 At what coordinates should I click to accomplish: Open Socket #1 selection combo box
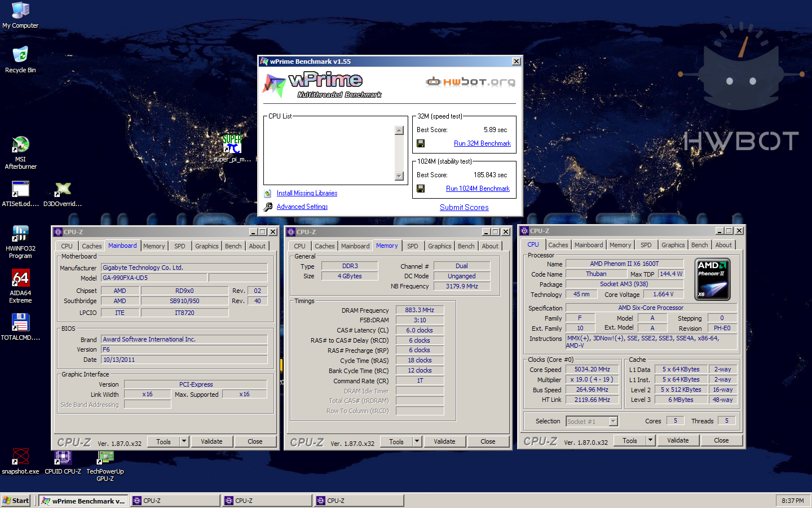(592, 421)
